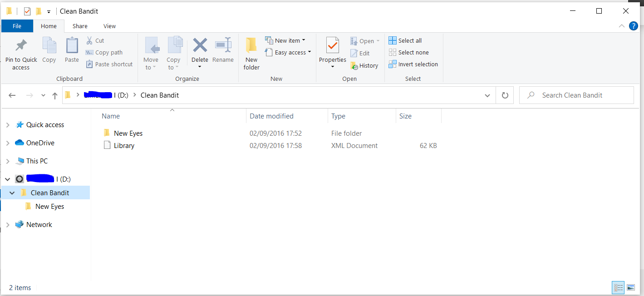The height and width of the screenshot is (296, 644).
Task: Select Quick access in navigation pane
Action: (45, 125)
